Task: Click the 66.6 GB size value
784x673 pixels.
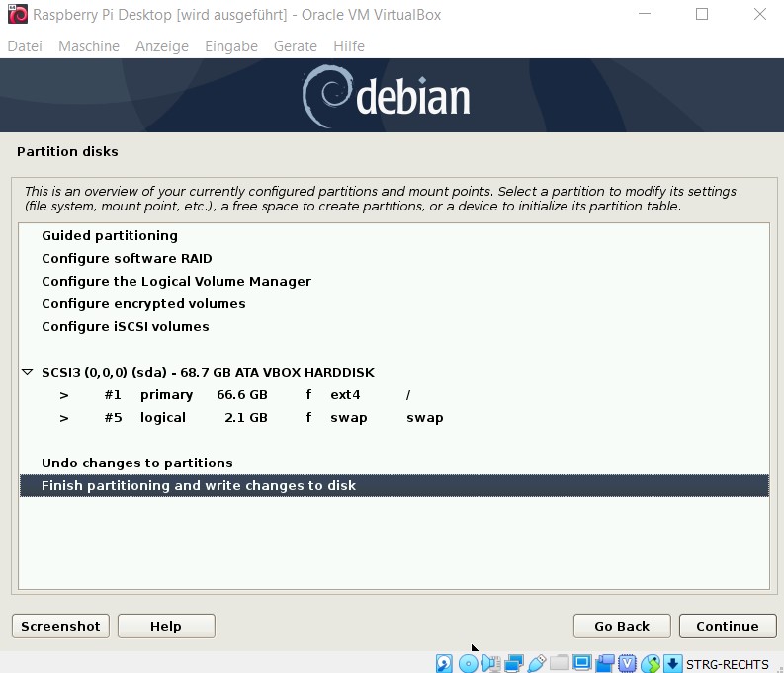Action: click(242, 394)
